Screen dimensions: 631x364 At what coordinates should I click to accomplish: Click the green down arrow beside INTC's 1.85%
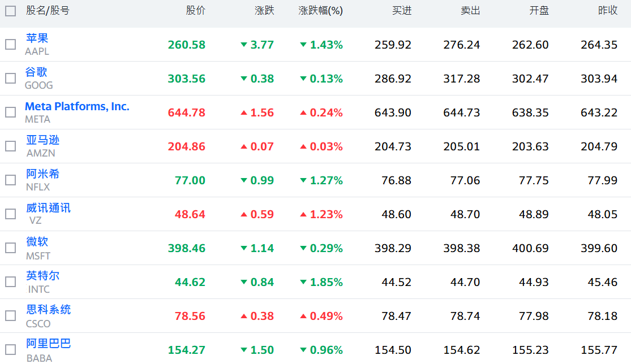tap(303, 282)
